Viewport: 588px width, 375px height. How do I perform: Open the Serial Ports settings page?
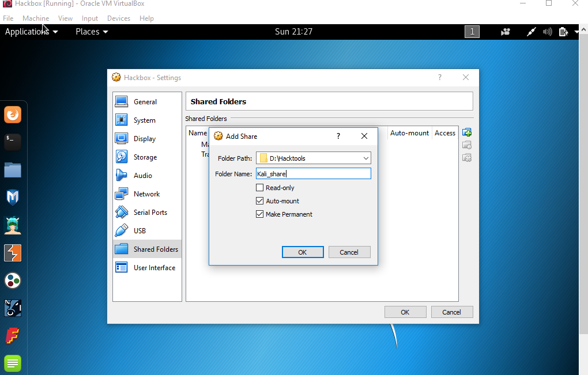[147, 213]
